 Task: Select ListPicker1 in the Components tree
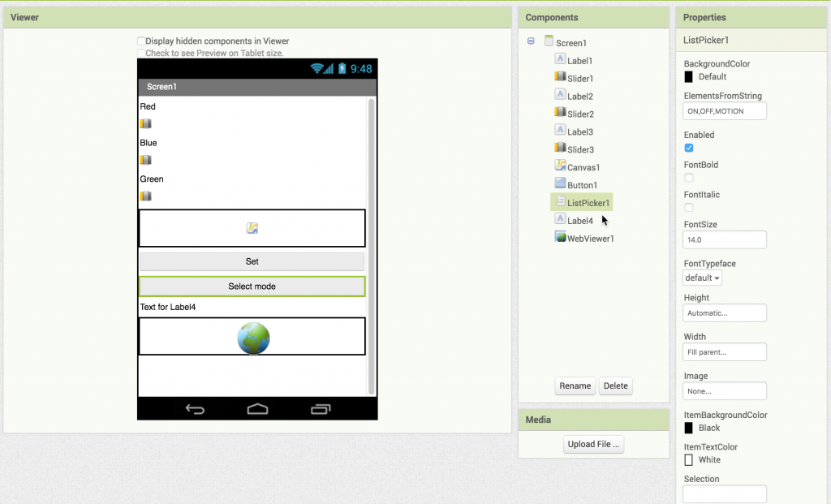[588, 202]
